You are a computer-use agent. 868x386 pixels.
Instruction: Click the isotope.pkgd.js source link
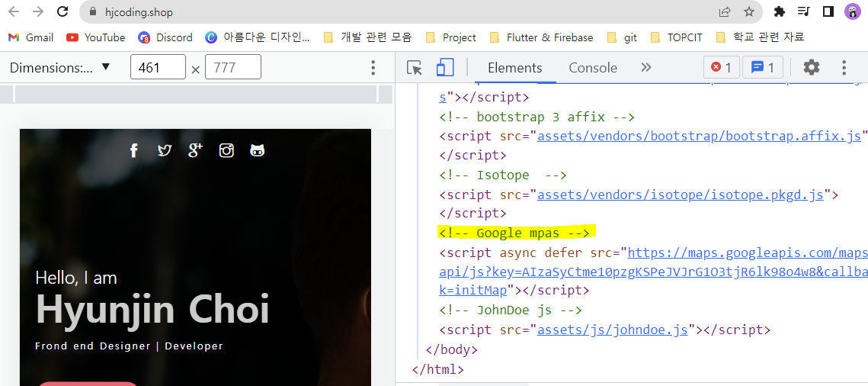coord(681,195)
